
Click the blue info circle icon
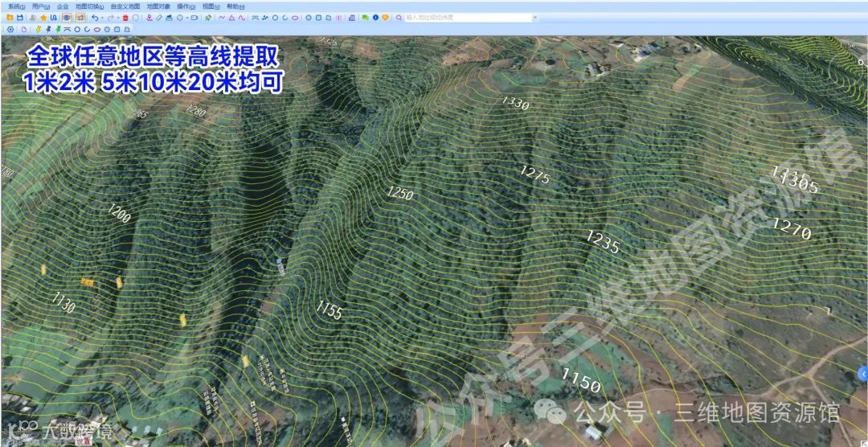tap(375, 18)
